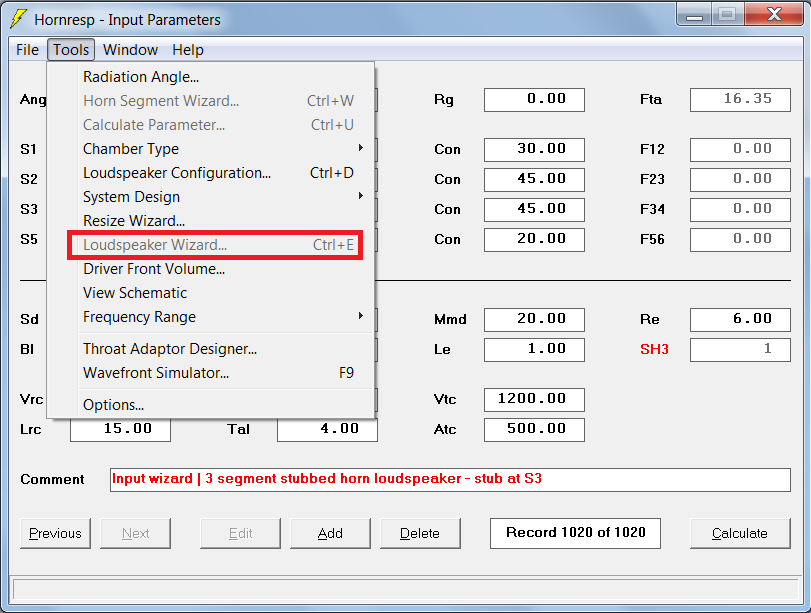This screenshot has height=613, width=811.
Task: Click the Fta value field
Action: pos(740,99)
